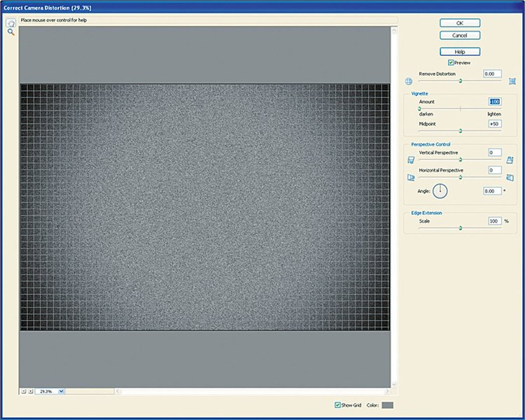Image resolution: width=525 pixels, height=420 pixels.
Task: Click the 'darken' label under Amount
Action: pos(426,114)
